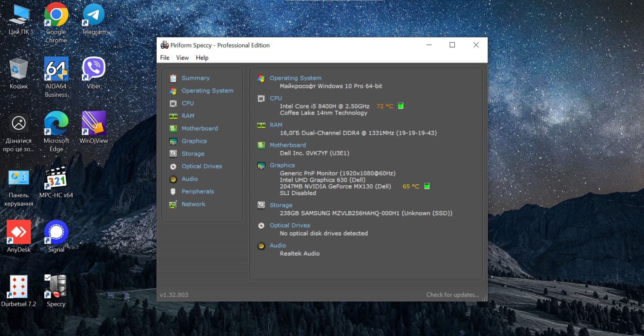
Task: Select the Microsoft Edge desktop icon
Action: coord(56,131)
